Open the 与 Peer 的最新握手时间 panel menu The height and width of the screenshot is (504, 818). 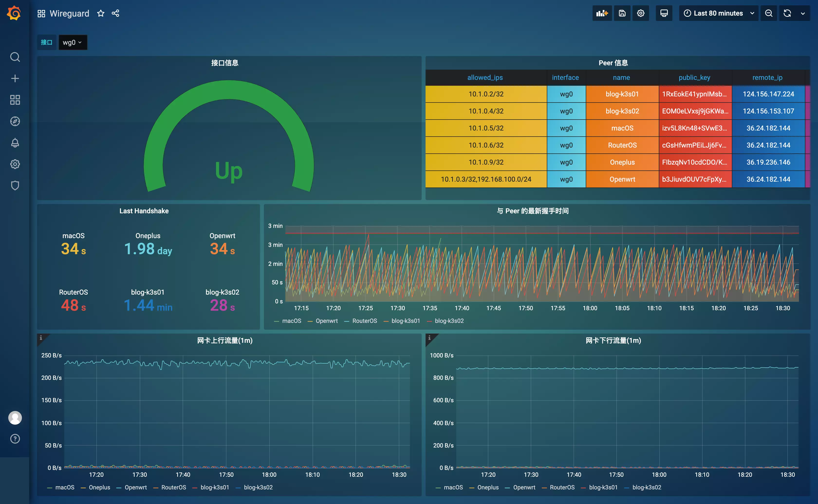point(532,211)
